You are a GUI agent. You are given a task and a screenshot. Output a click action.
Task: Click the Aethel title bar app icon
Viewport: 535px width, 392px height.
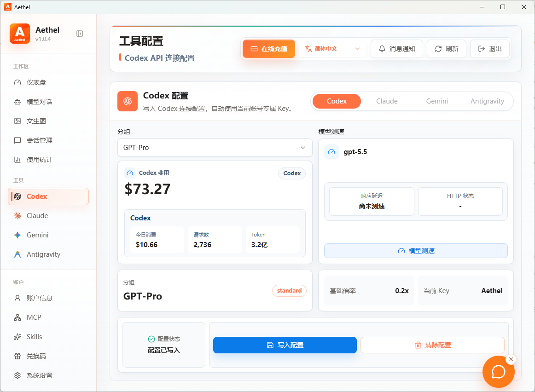(x=7, y=7)
